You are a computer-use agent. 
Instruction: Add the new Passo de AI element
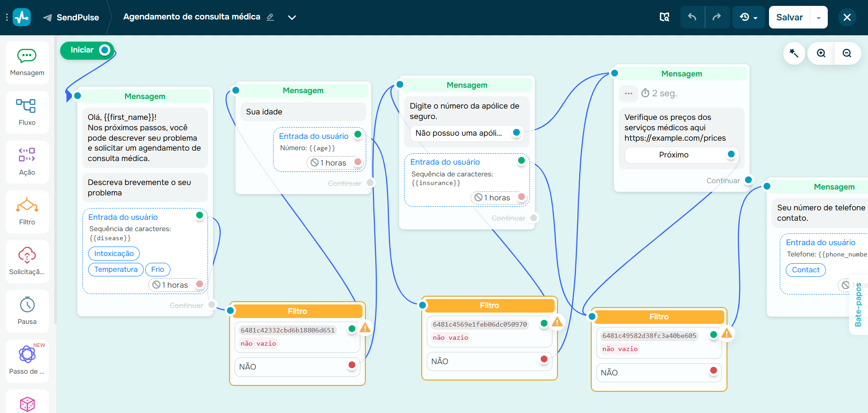point(27,361)
